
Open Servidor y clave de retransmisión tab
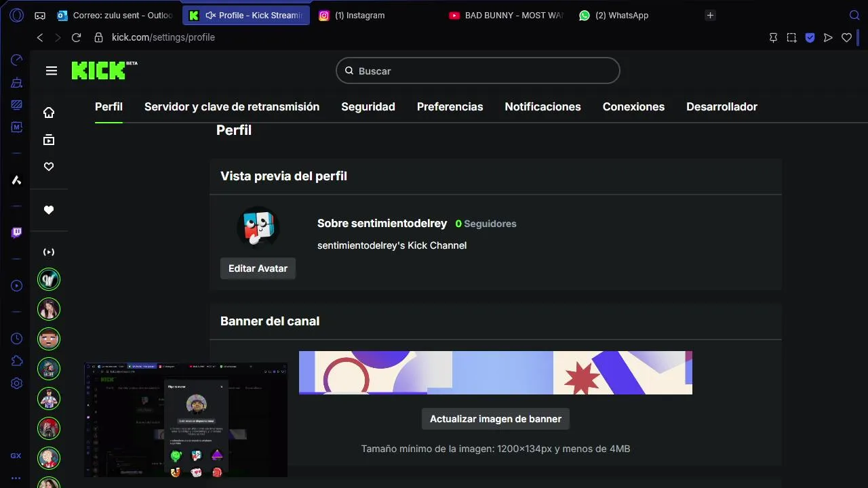[x=232, y=106]
